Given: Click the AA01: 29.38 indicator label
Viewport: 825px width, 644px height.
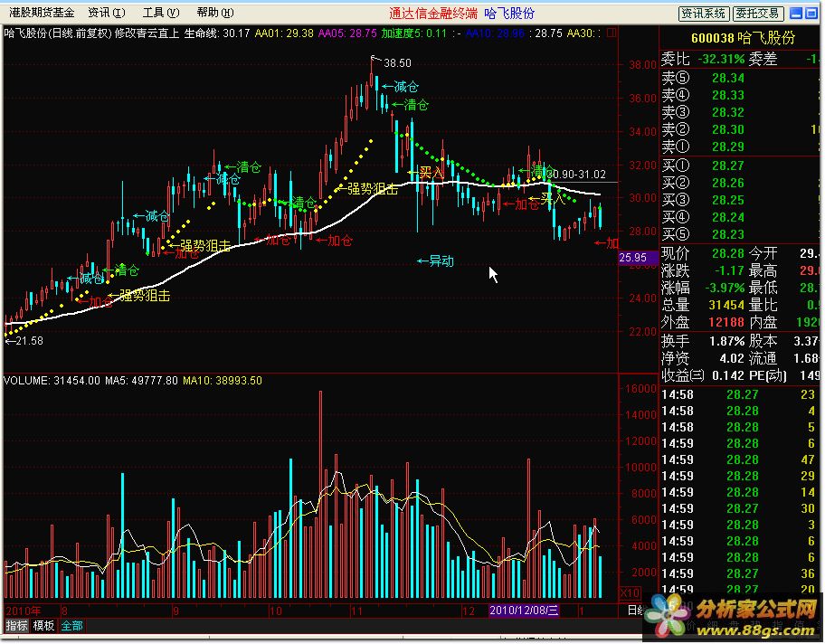Looking at the screenshot, I should point(284,33).
